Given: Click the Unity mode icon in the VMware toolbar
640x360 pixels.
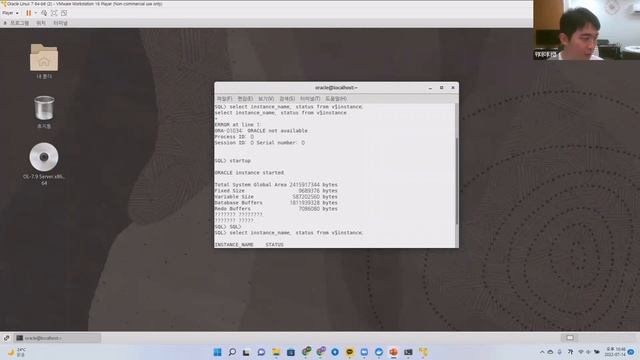Looking at the screenshot, I should point(64,13).
